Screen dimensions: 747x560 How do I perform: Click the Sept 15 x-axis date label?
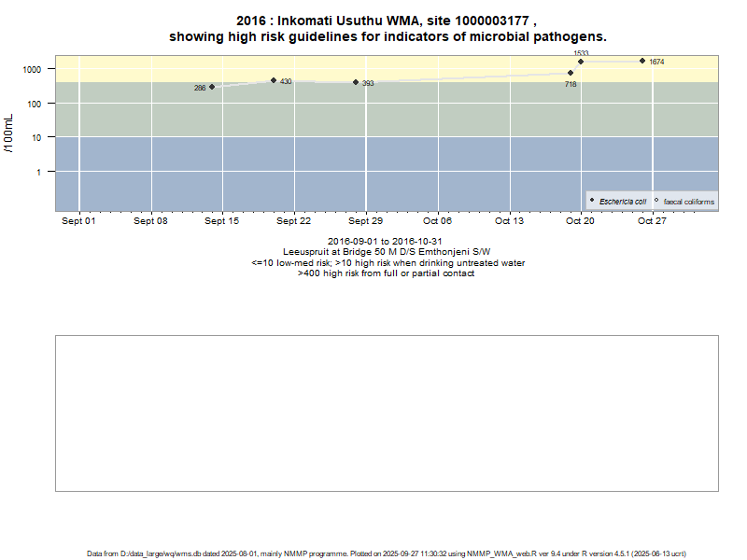pos(222,221)
